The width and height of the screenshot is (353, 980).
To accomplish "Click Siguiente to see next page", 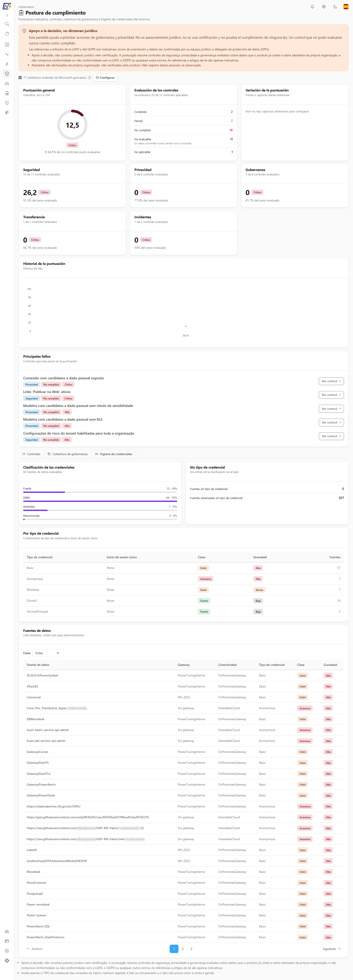I will [x=331, y=949].
